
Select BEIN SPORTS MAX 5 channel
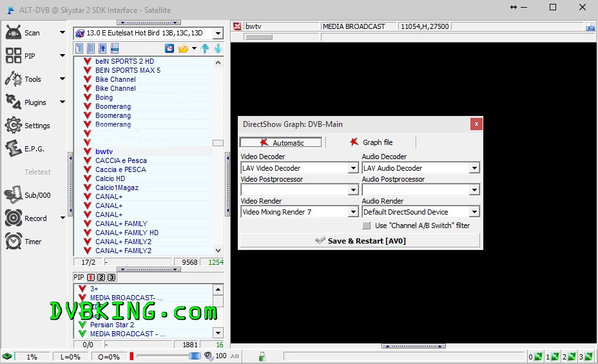128,70
